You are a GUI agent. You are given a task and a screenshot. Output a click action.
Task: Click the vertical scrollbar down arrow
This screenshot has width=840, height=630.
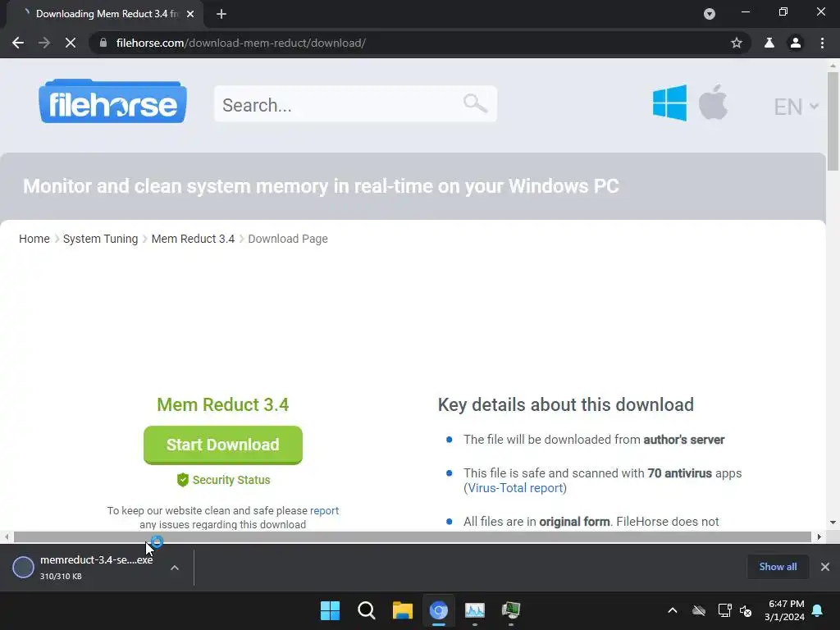click(833, 523)
